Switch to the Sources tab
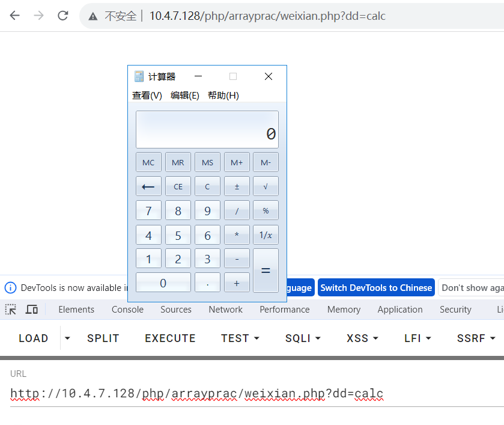504x425 pixels. [x=176, y=310]
